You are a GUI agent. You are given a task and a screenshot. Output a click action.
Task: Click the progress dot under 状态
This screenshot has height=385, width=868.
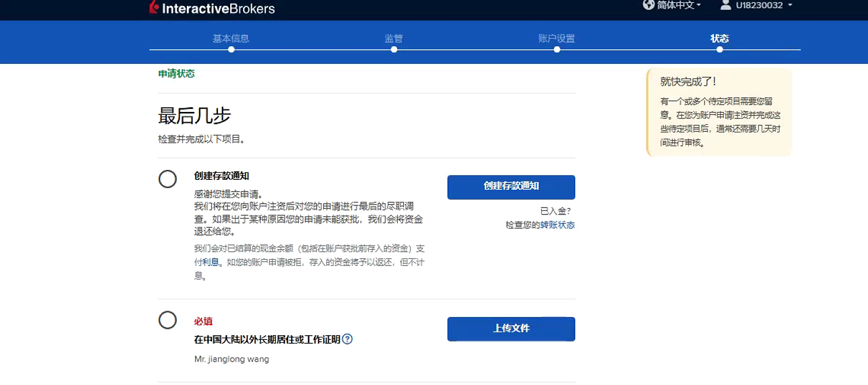[x=720, y=50]
